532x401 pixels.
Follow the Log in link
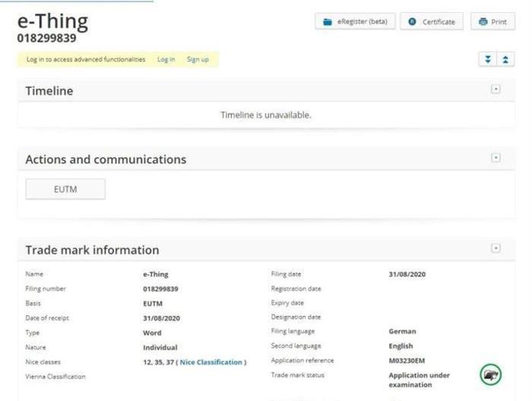tap(166, 59)
